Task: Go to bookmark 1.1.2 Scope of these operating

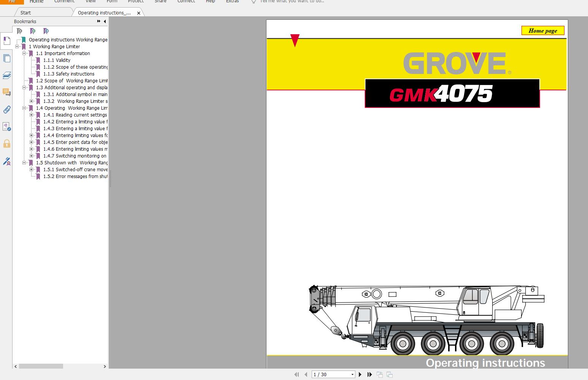Action: (x=75, y=67)
